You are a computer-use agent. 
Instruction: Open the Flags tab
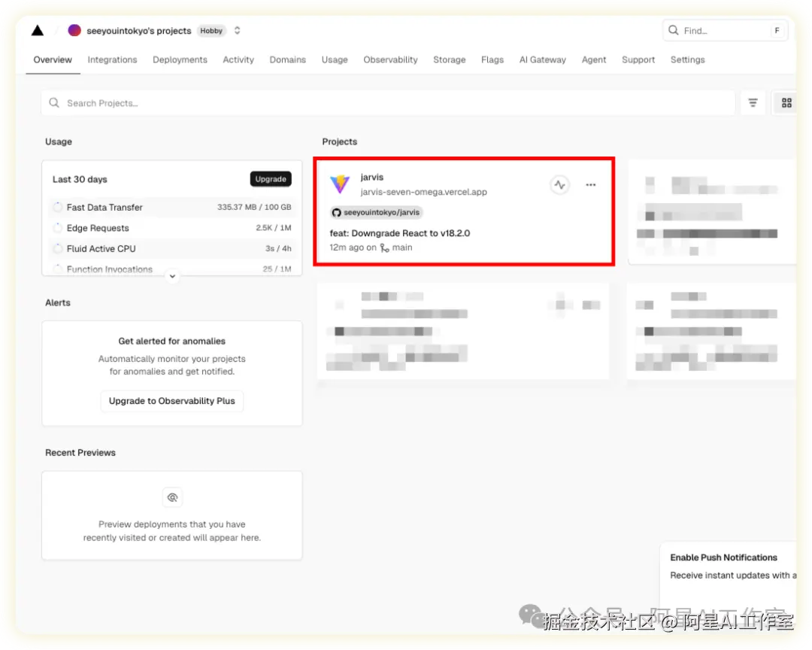492,59
